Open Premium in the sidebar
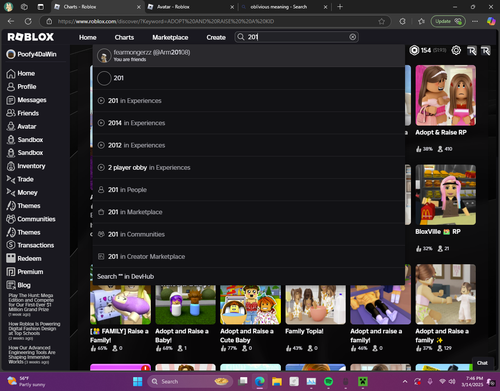Screen dimensions: 500x391 tap(25, 272)
